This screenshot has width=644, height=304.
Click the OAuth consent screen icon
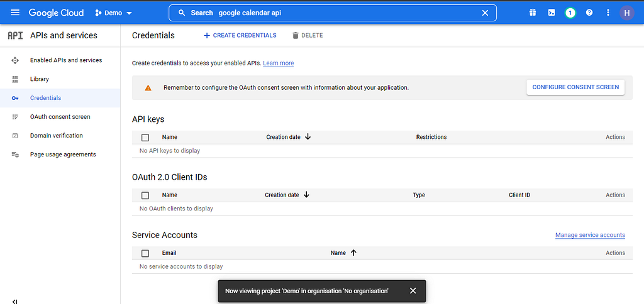[15, 117]
